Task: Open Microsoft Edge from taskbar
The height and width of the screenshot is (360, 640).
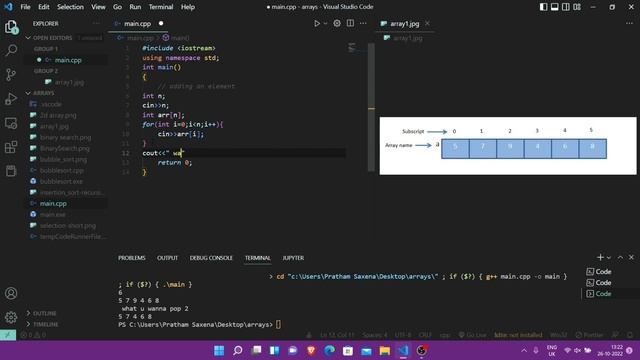Action: tap(329, 351)
